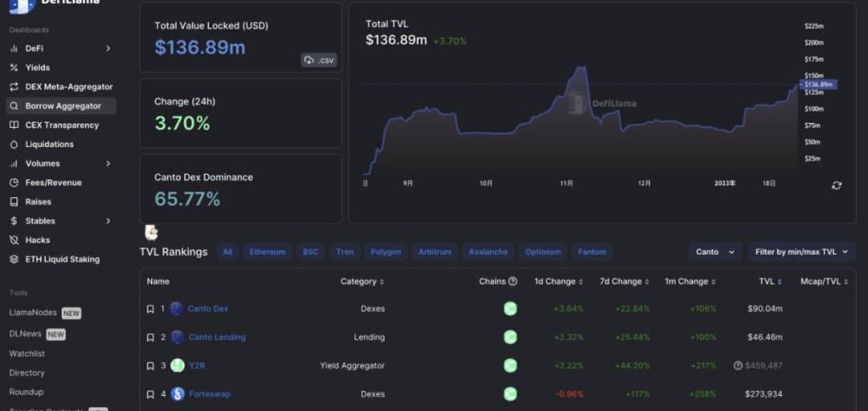Screen dimensions: 868x411
Task: Open the Canto Lending protocol link
Action: coord(217,338)
